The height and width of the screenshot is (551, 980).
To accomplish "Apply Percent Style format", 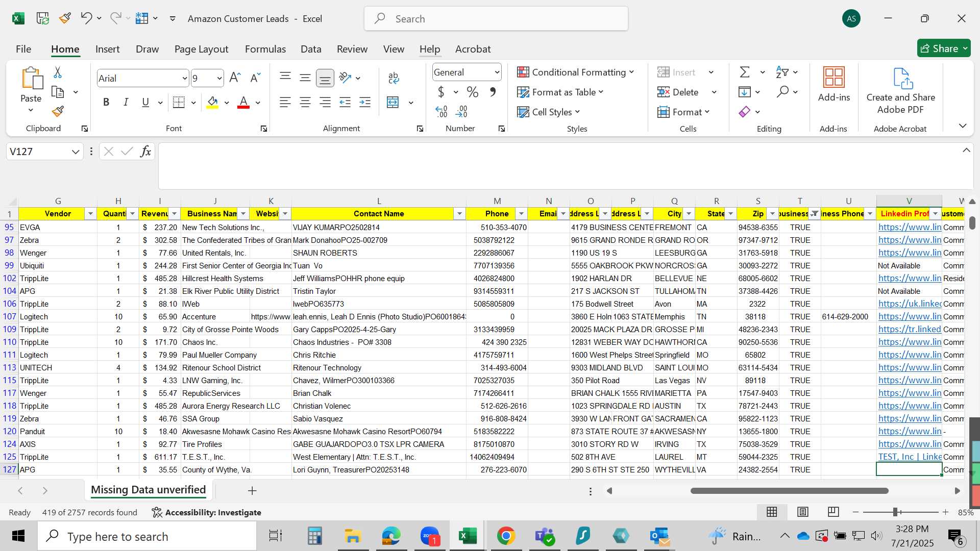I will [473, 92].
